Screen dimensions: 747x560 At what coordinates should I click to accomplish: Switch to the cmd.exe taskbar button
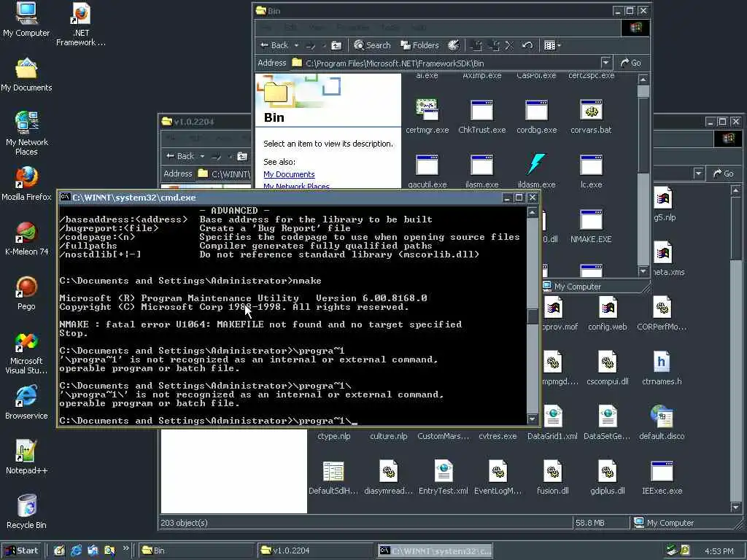click(436, 551)
